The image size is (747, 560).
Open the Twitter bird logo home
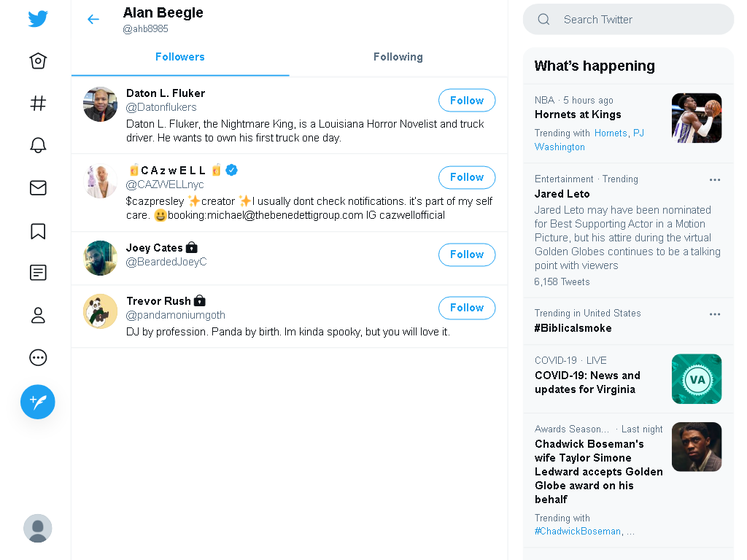click(38, 18)
